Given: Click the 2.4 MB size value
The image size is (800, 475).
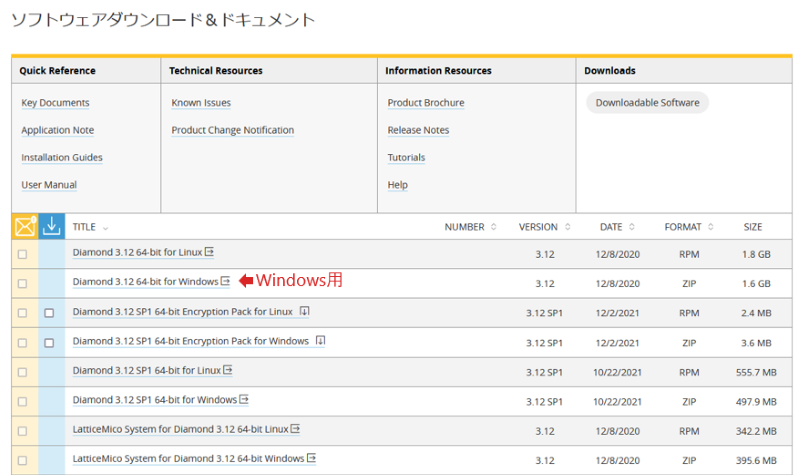Looking at the screenshot, I should (x=756, y=313).
